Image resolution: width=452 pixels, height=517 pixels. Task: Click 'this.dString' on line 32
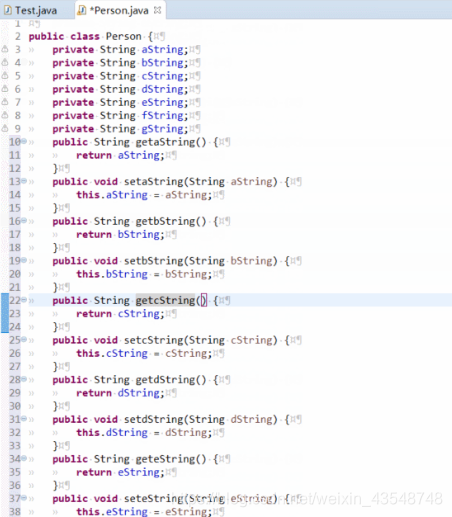[x=112, y=433]
